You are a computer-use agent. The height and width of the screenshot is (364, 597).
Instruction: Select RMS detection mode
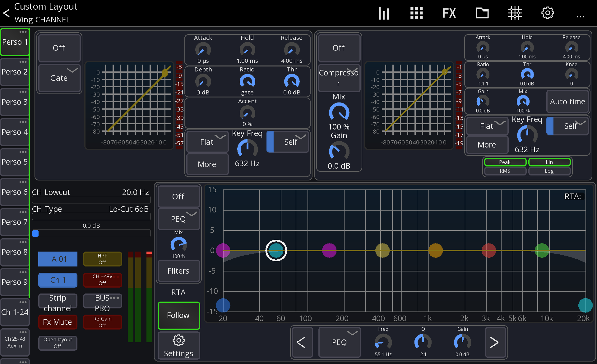pyautogui.click(x=505, y=171)
